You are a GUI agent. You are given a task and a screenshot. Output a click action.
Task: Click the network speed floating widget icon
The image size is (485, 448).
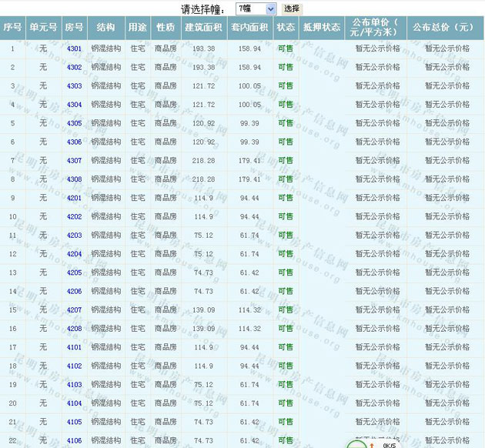357,443
